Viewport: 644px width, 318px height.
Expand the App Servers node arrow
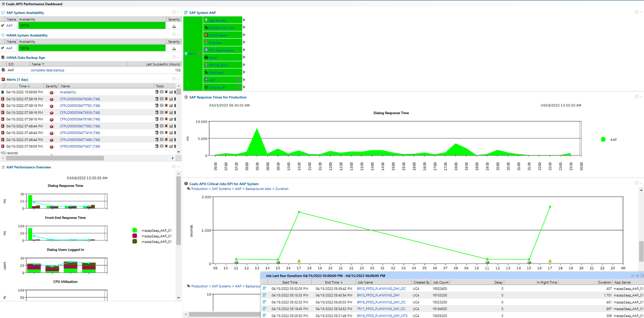[x=244, y=20]
